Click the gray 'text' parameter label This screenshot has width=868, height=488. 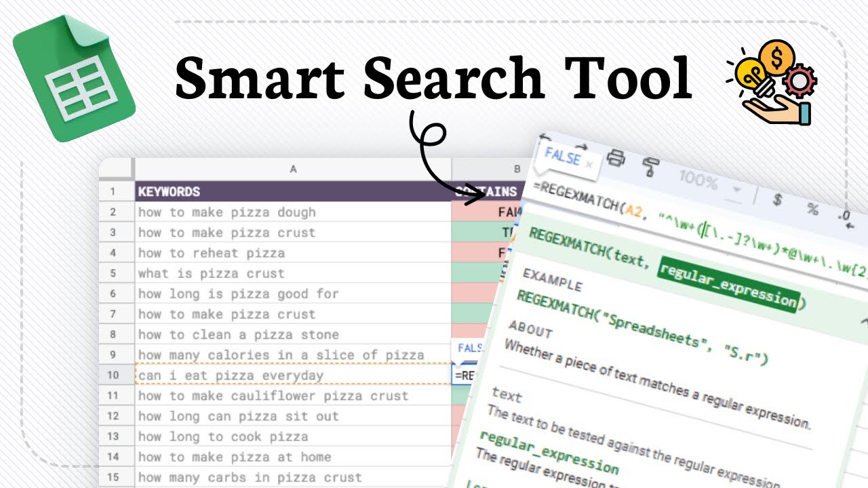coord(507,394)
